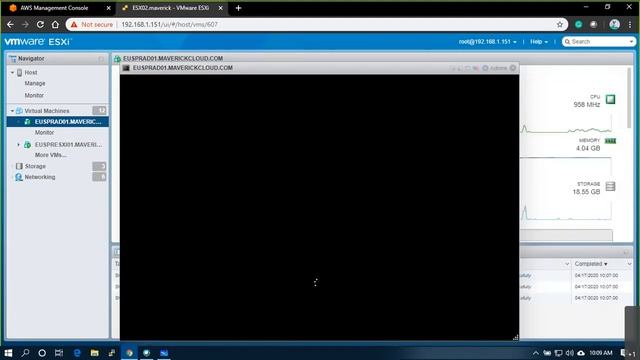This screenshot has height=360, width=640.
Task: Open the Completed column dropdown
Action: [629, 264]
